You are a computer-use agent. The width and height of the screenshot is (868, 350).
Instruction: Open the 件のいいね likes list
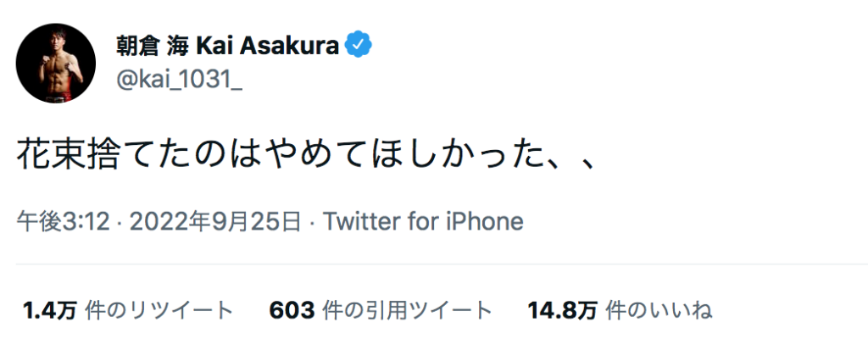[659, 311]
